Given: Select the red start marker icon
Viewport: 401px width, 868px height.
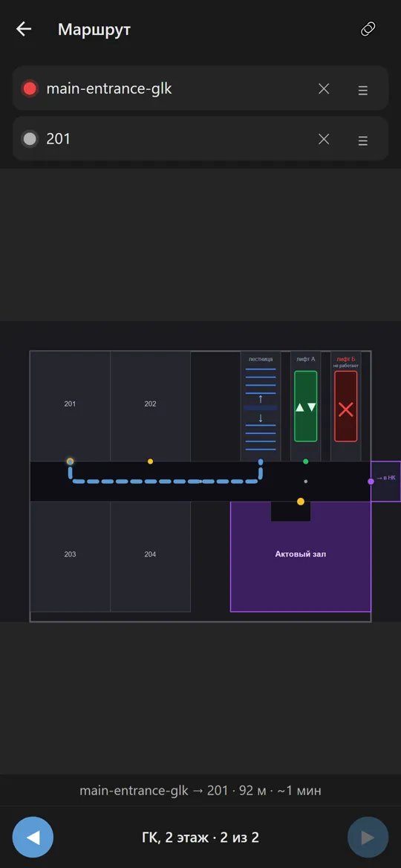Looking at the screenshot, I should (30, 88).
